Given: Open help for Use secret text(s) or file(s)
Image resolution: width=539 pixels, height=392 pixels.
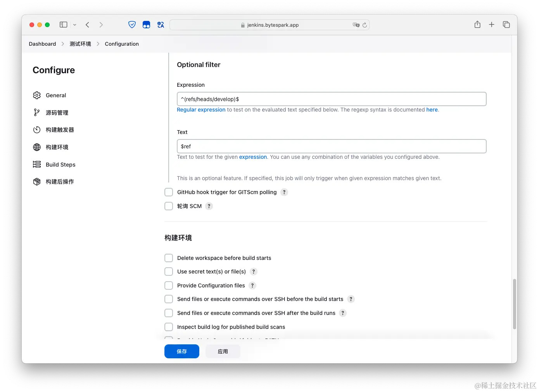Looking at the screenshot, I should 254,272.
